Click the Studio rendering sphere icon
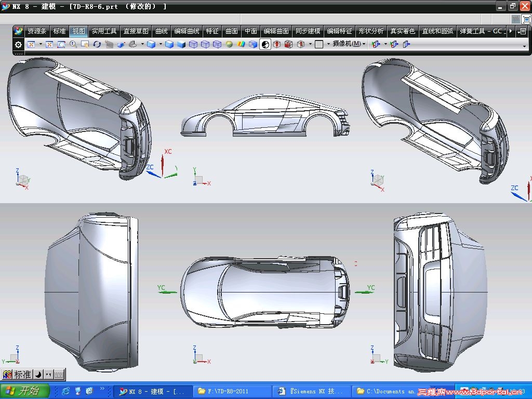The width and height of the screenshot is (532, 399). (229, 45)
